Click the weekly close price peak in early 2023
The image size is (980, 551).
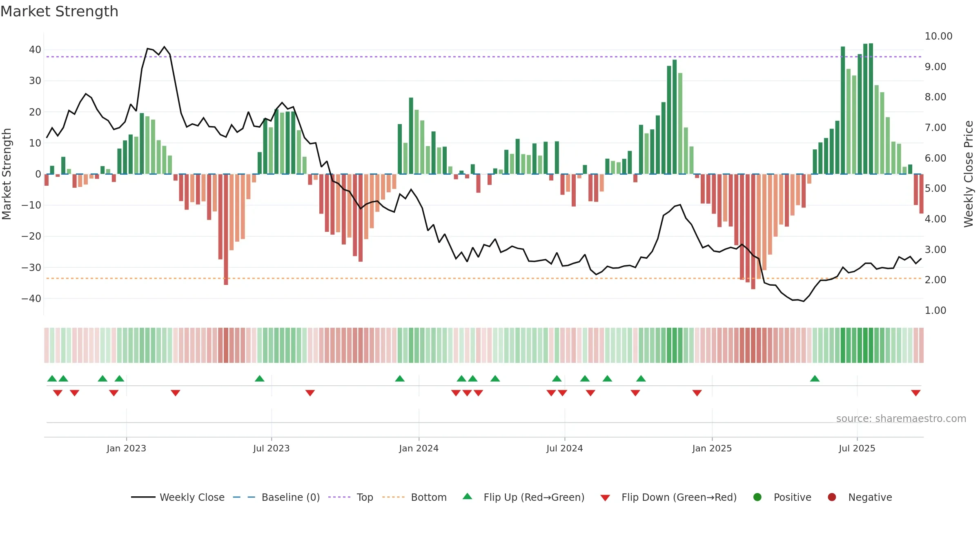tap(164, 47)
